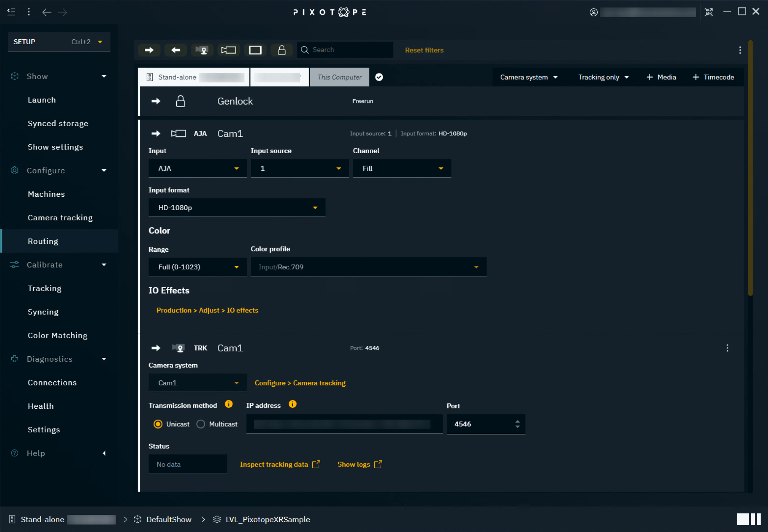Click the collapse sidebar icon at top-left
The image size is (768, 532).
click(x=11, y=12)
